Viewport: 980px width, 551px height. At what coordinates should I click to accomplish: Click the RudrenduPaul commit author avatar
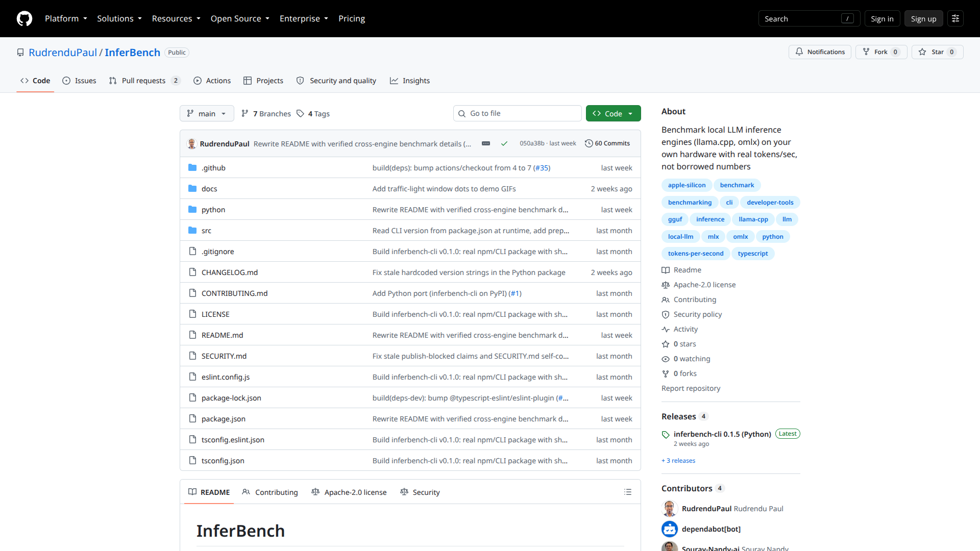[192, 144]
